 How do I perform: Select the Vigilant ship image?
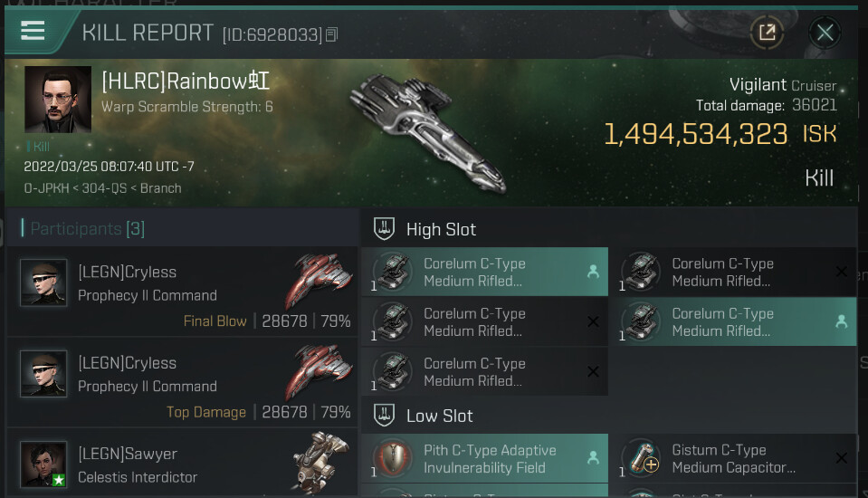point(428,133)
